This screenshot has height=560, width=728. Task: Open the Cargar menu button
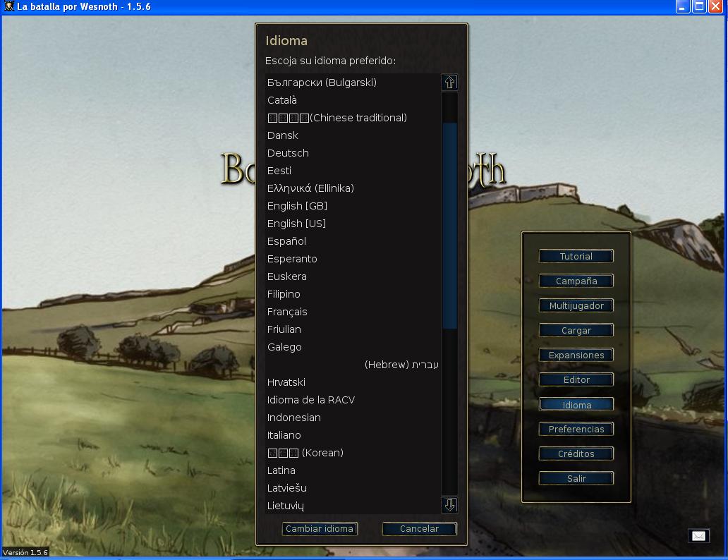(576, 331)
